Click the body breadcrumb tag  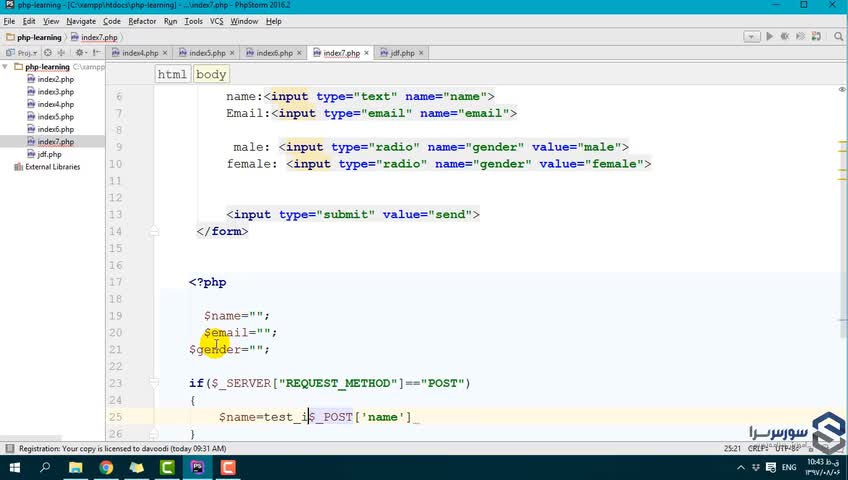coord(210,74)
